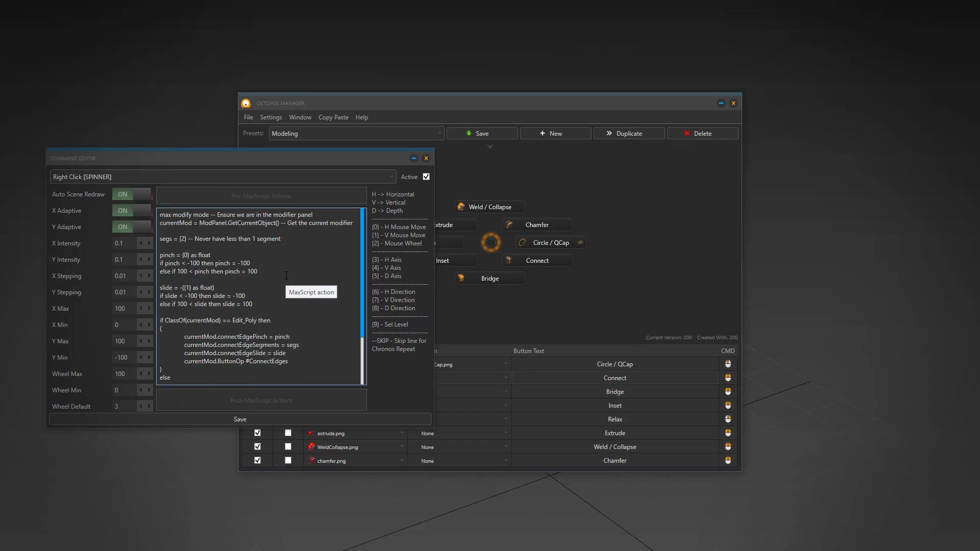Expand the chevron below the preset Save button
980x551 pixels.
pos(490,146)
